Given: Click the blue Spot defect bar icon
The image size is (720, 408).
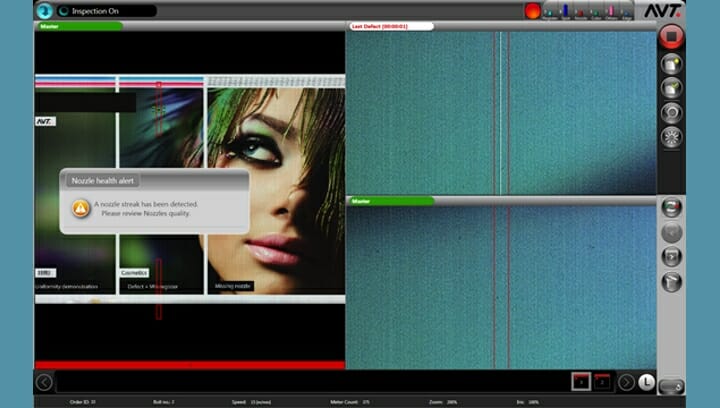Looking at the screenshot, I should (564, 11).
